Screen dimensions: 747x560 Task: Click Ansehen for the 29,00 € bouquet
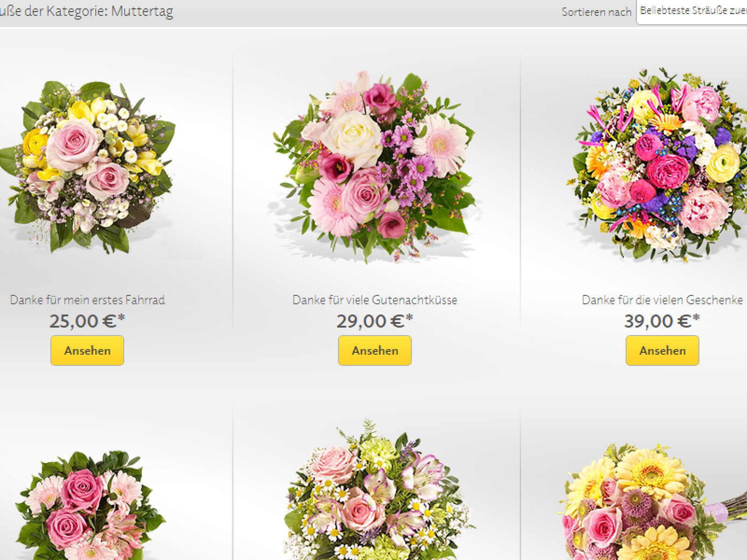click(x=375, y=350)
